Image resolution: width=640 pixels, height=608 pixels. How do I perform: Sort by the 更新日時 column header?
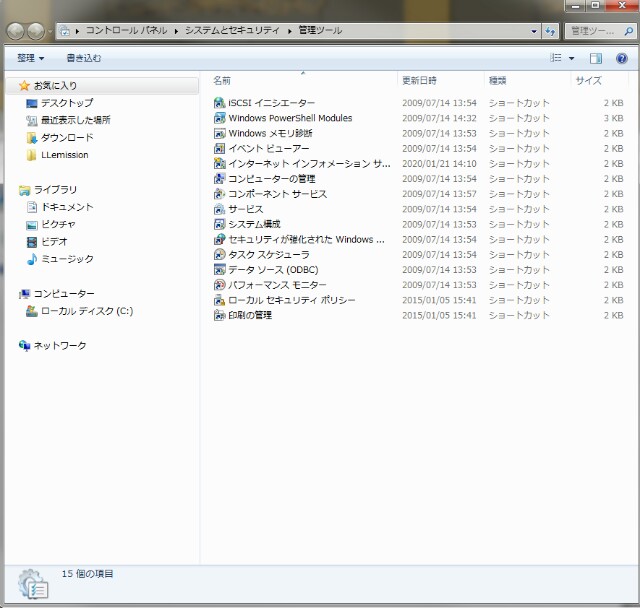419,81
